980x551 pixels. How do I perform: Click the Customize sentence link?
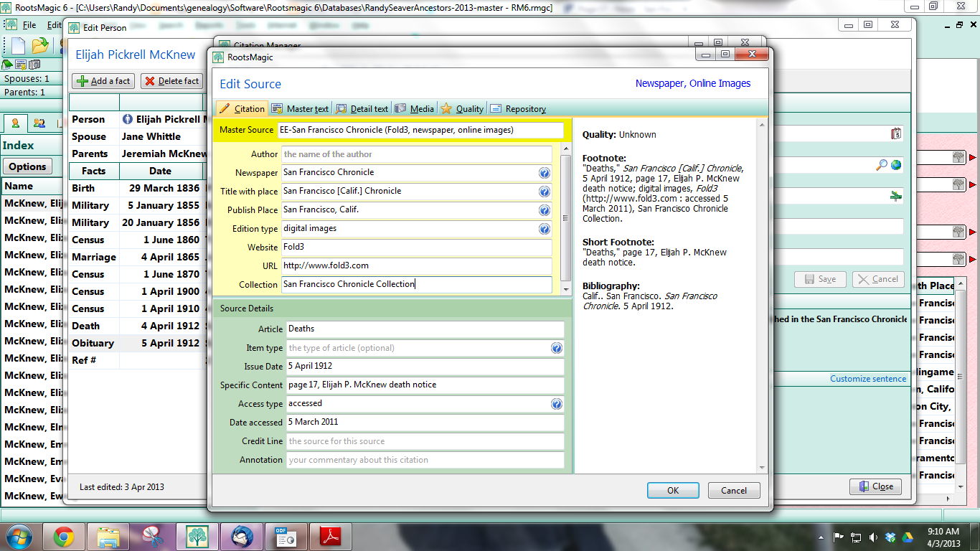(868, 379)
